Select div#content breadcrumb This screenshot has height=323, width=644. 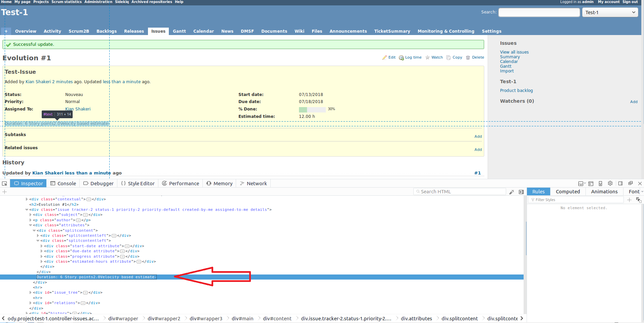pos(277,319)
